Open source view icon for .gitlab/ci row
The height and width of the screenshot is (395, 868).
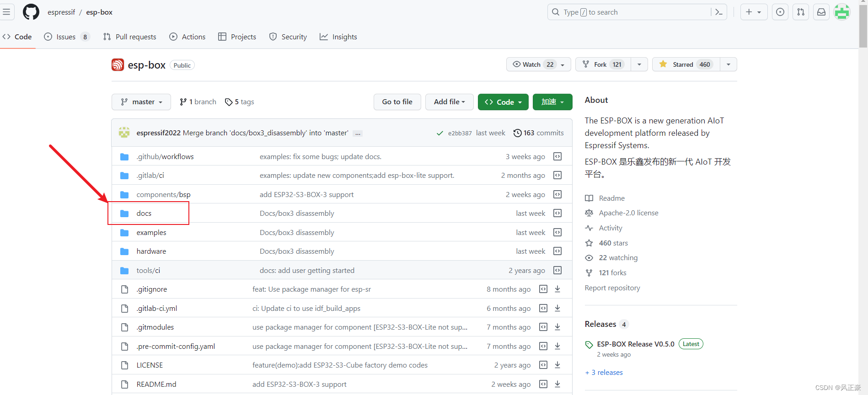click(557, 175)
